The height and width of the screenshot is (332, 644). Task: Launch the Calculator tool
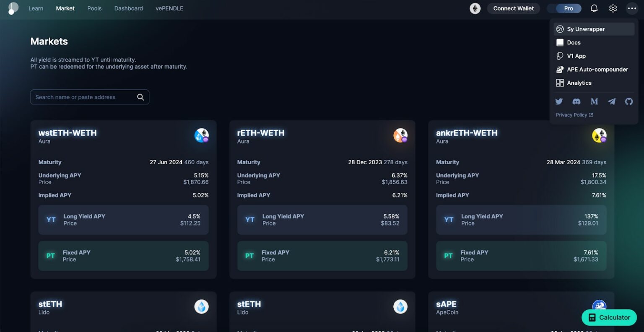(609, 317)
